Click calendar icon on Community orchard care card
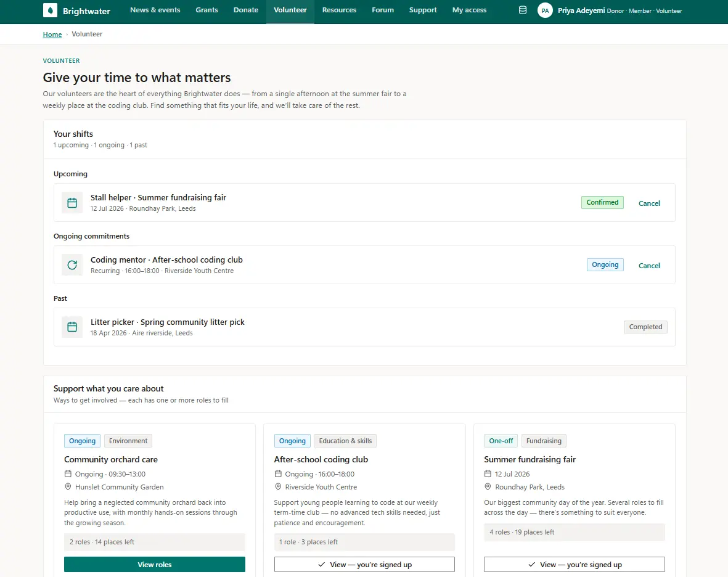Screen dimensions: 728x577 point(68,474)
